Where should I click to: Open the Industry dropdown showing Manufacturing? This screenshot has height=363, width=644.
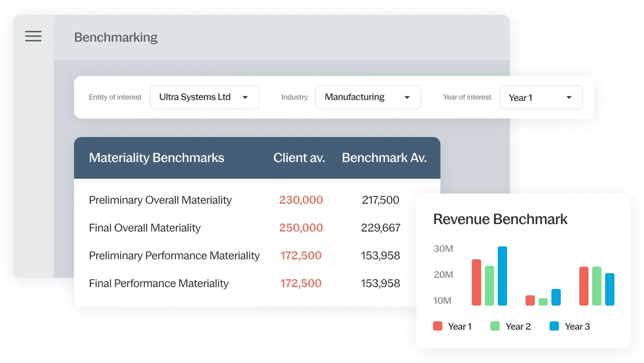(368, 97)
